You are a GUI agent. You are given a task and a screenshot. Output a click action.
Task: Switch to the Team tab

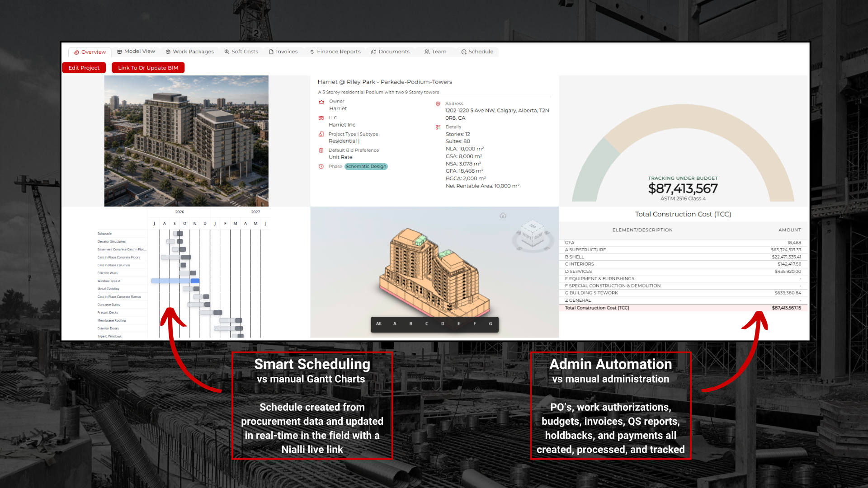point(435,52)
